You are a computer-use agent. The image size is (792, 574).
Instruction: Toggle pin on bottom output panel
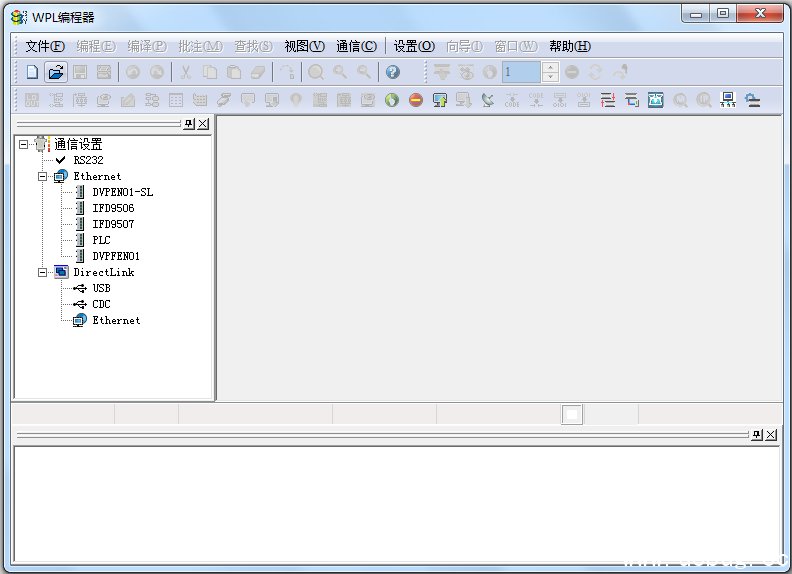pyautogui.click(x=756, y=435)
